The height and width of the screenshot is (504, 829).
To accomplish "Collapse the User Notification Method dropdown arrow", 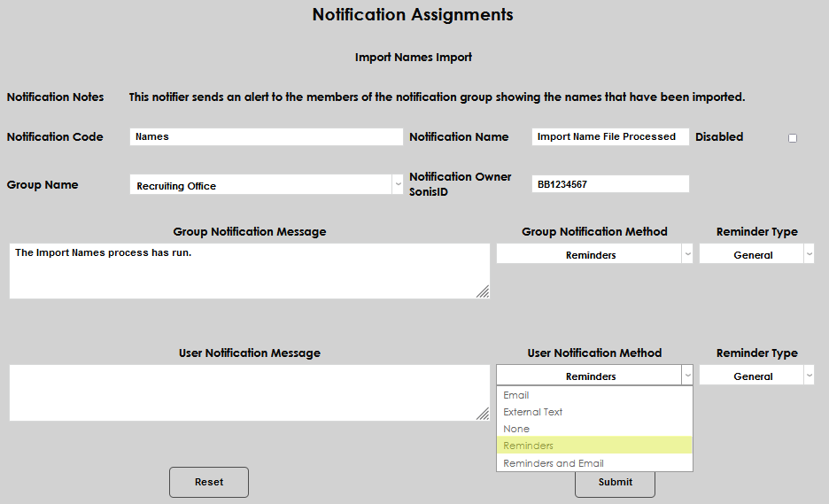I will click(x=686, y=376).
